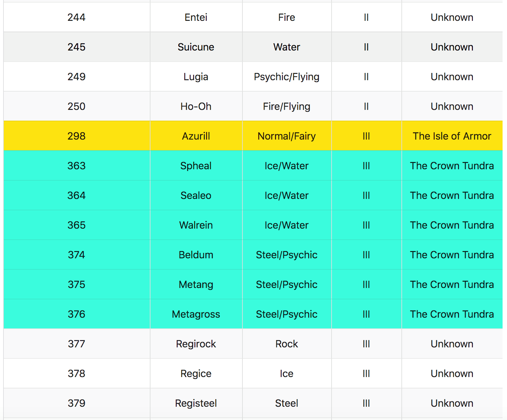
Task: Click the Entei name cell
Action: [x=196, y=17]
